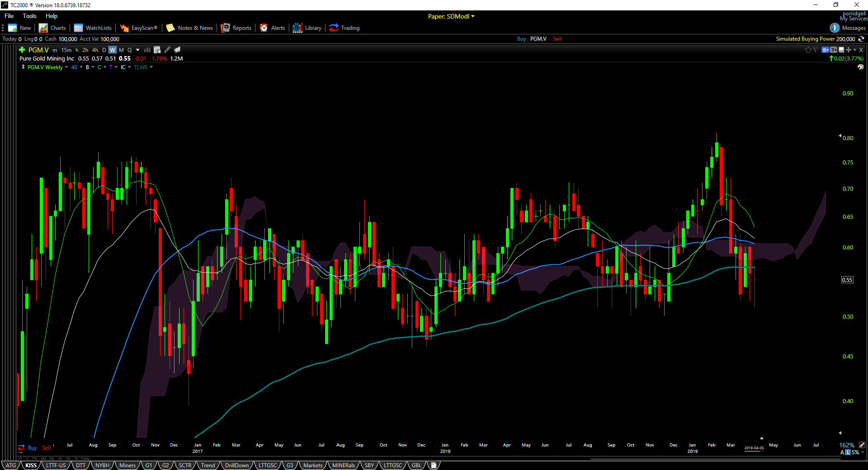Select the Monthly timeframe button
This screenshot has height=470, width=868.
(121, 50)
